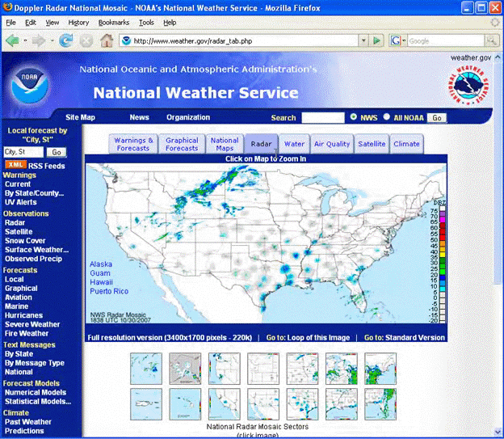This screenshot has height=439, width=504.
Task: Click the blue 20 DBZ legend swatch
Action: (x=443, y=277)
